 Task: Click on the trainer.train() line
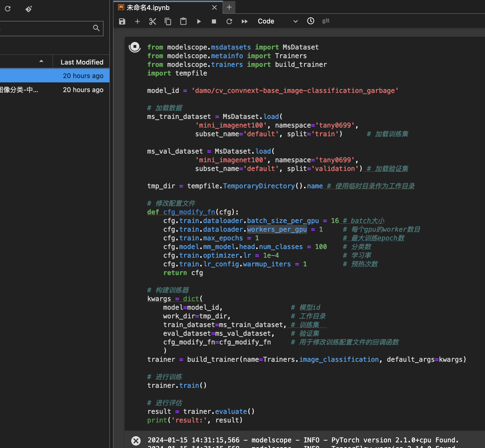[x=177, y=385]
